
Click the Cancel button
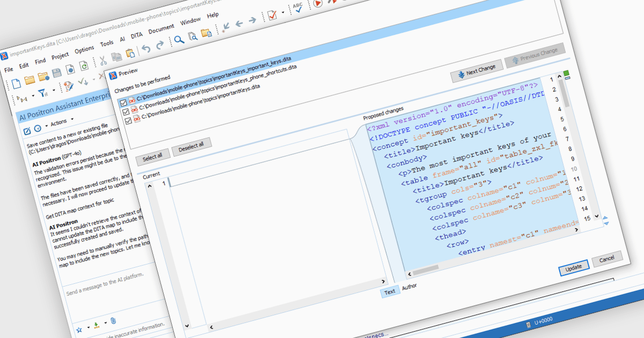(x=607, y=259)
